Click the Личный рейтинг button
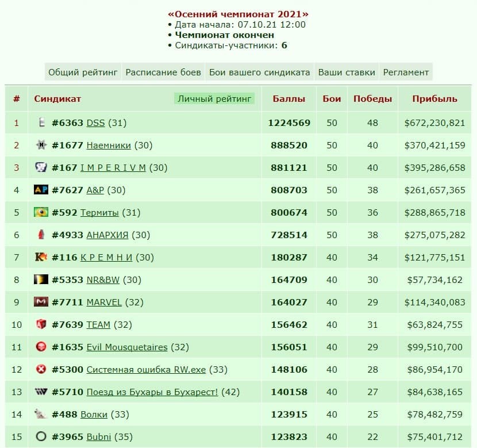The width and height of the screenshot is (477, 448). [214, 98]
